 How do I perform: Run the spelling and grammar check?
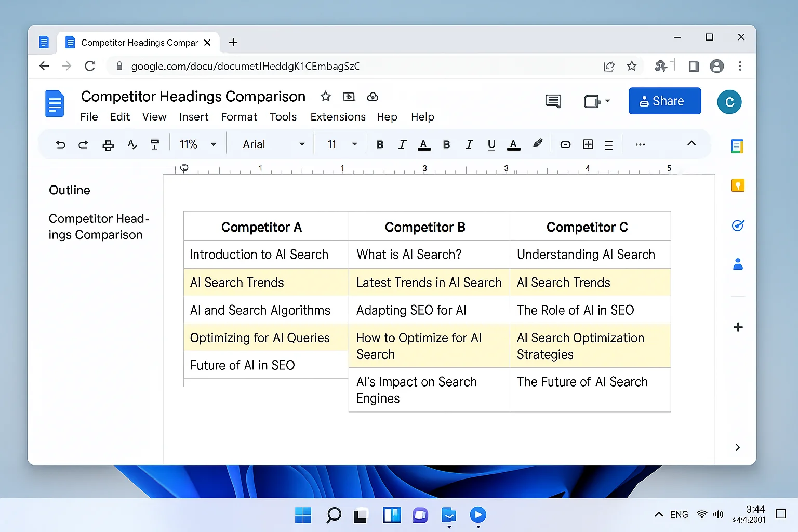[x=132, y=144]
